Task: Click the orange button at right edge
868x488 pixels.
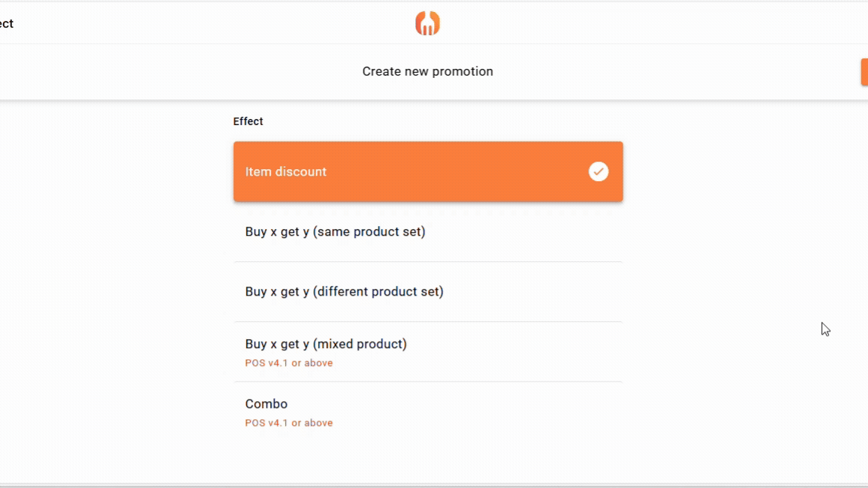Action: (864, 72)
